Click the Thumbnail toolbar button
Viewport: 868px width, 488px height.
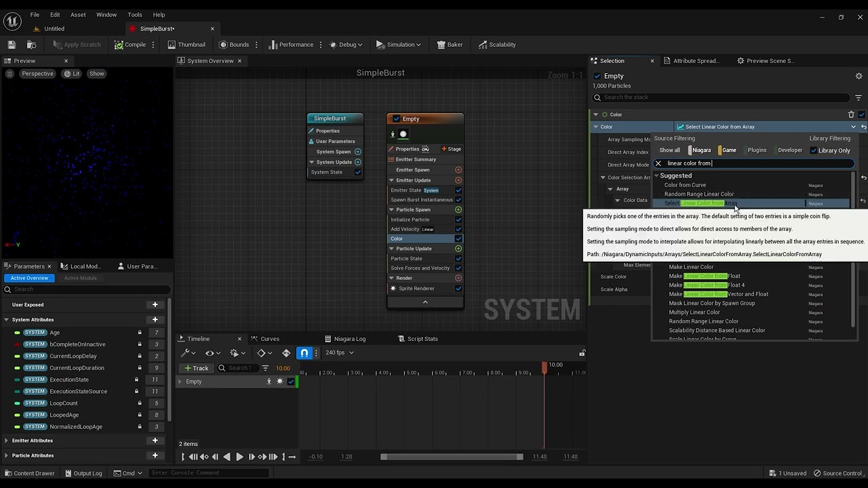186,45
